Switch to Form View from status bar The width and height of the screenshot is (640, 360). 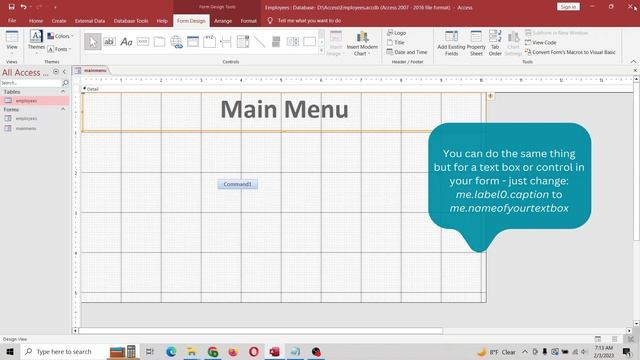[598, 339]
